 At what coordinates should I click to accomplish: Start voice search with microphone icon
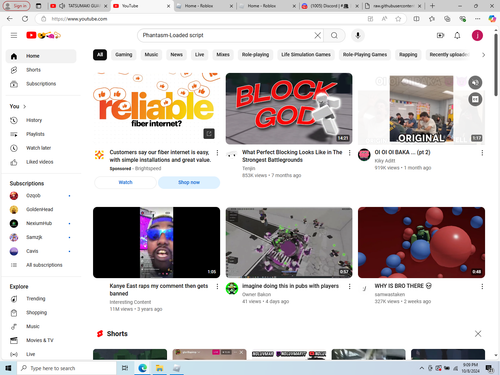tap(358, 35)
